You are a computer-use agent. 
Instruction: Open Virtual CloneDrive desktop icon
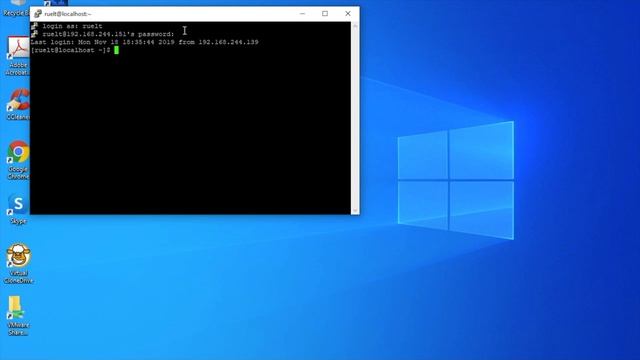[18, 264]
